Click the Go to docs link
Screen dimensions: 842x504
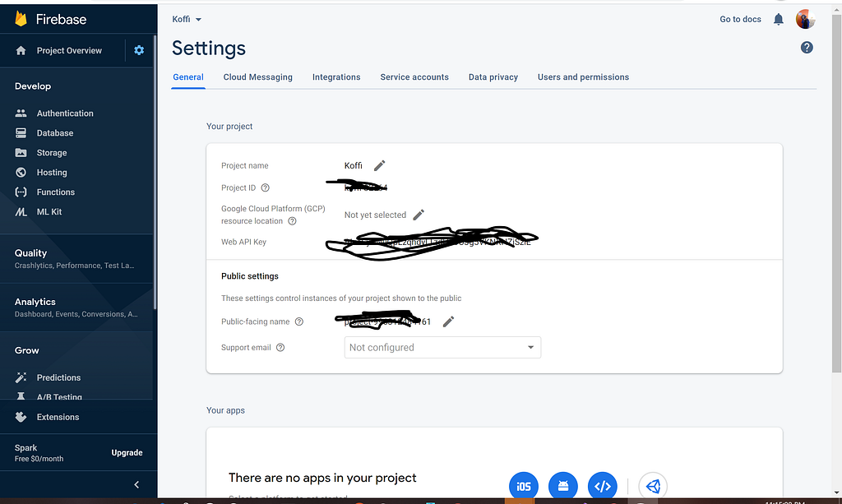point(740,20)
